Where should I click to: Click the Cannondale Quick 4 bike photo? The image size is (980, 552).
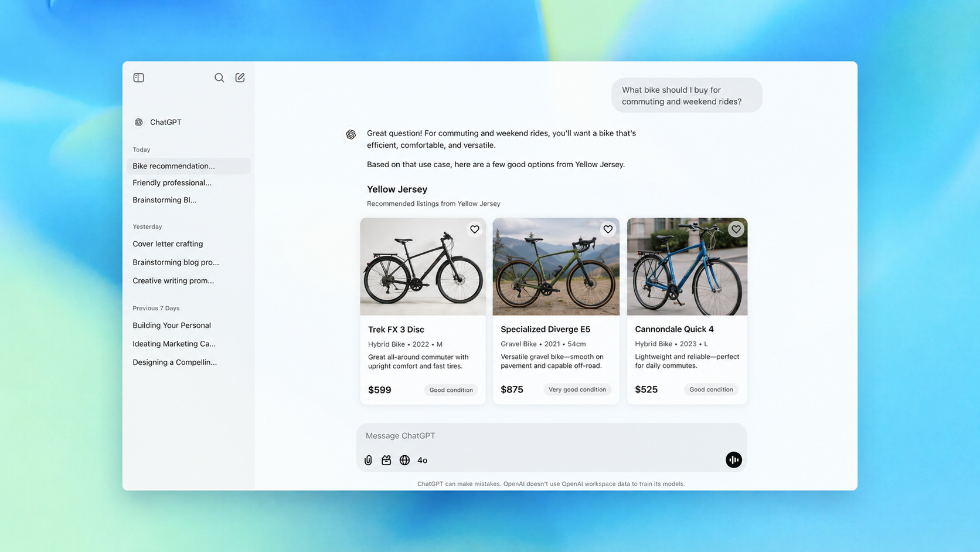tap(687, 267)
